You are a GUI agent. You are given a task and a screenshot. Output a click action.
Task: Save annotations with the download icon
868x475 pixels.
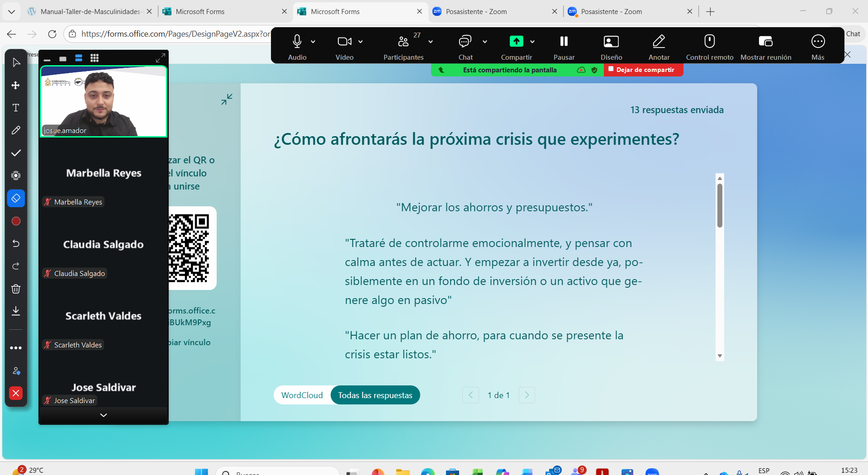coord(16,311)
